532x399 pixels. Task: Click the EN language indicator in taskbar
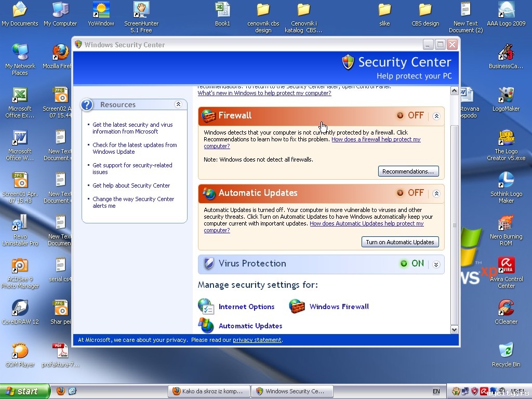(x=436, y=391)
